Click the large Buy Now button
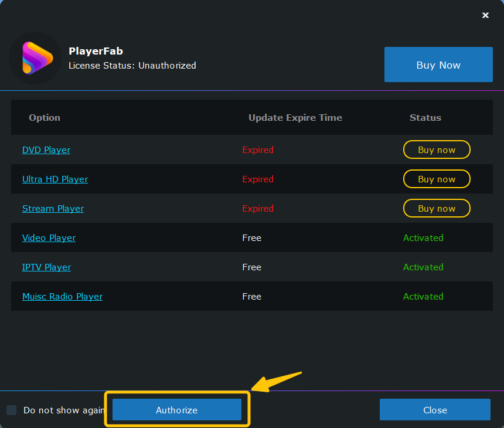Image resolution: width=504 pixels, height=428 pixels. point(438,64)
